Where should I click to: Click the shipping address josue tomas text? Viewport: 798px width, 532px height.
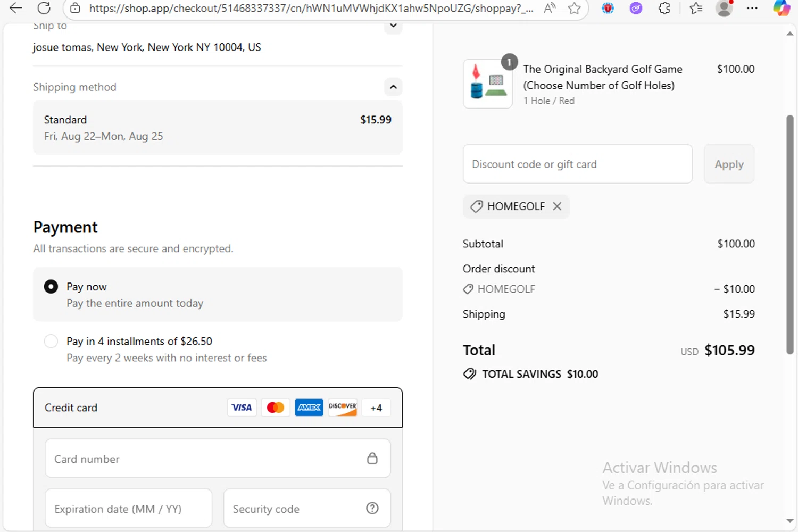147,47
